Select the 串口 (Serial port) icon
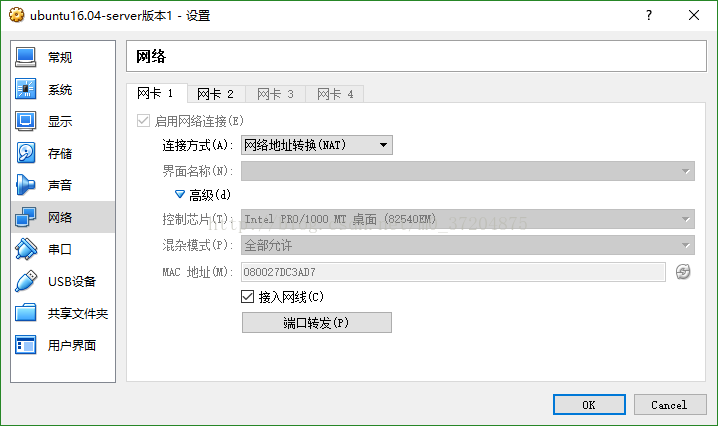The height and width of the screenshot is (426, 718). pos(27,249)
